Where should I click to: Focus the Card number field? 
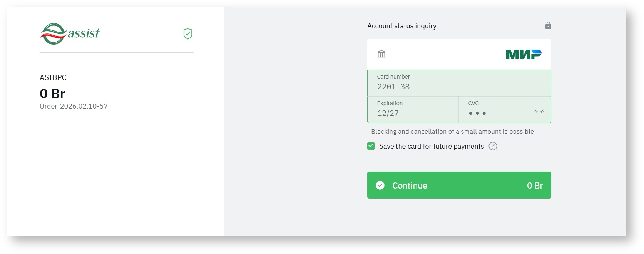(459, 87)
